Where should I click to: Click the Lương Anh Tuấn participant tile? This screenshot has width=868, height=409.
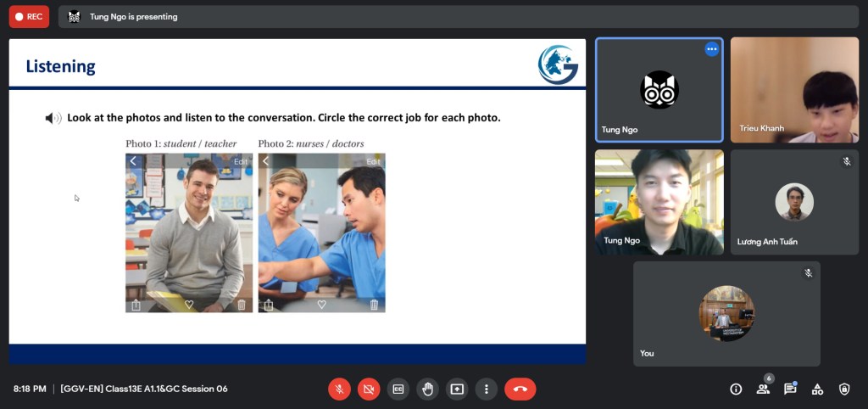click(794, 202)
